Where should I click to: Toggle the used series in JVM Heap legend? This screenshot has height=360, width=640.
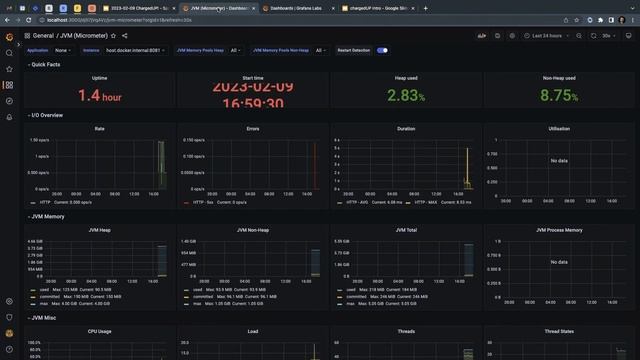point(44,290)
